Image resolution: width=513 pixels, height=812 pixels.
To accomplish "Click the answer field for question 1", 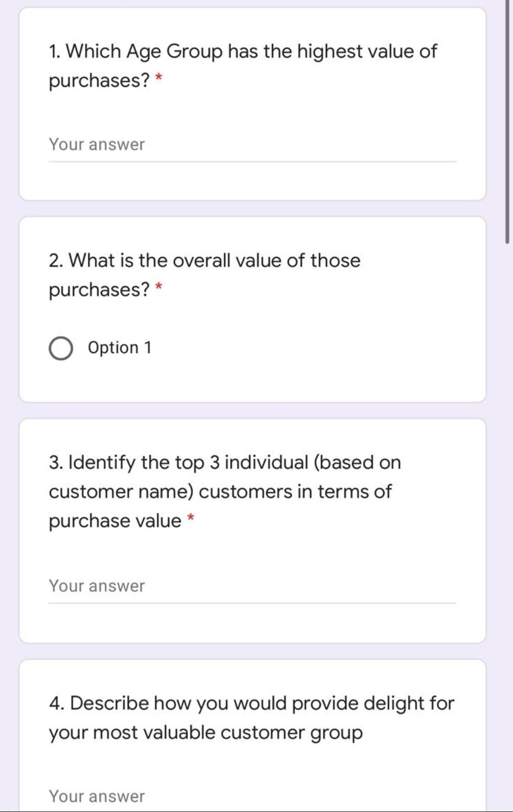I will point(193,144).
